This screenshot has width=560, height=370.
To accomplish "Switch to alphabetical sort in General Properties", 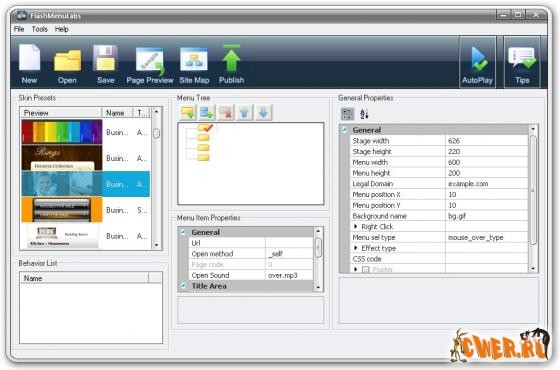I will (x=364, y=114).
